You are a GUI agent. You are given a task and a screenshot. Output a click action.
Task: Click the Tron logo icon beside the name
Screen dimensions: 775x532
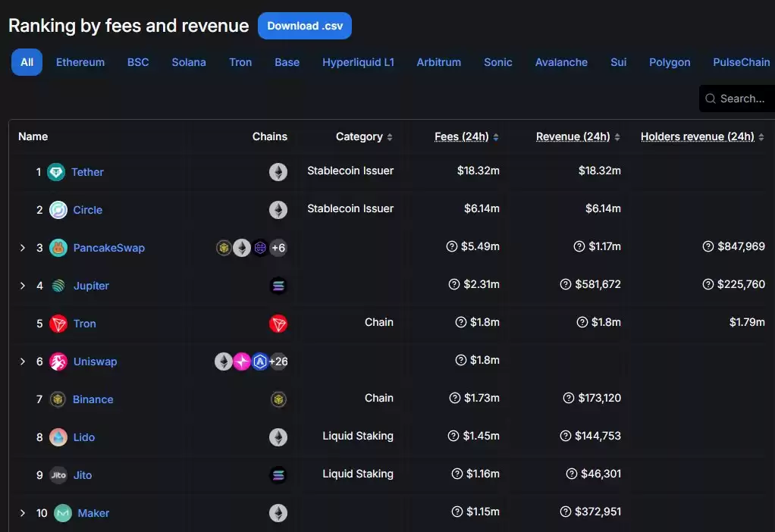[58, 324]
